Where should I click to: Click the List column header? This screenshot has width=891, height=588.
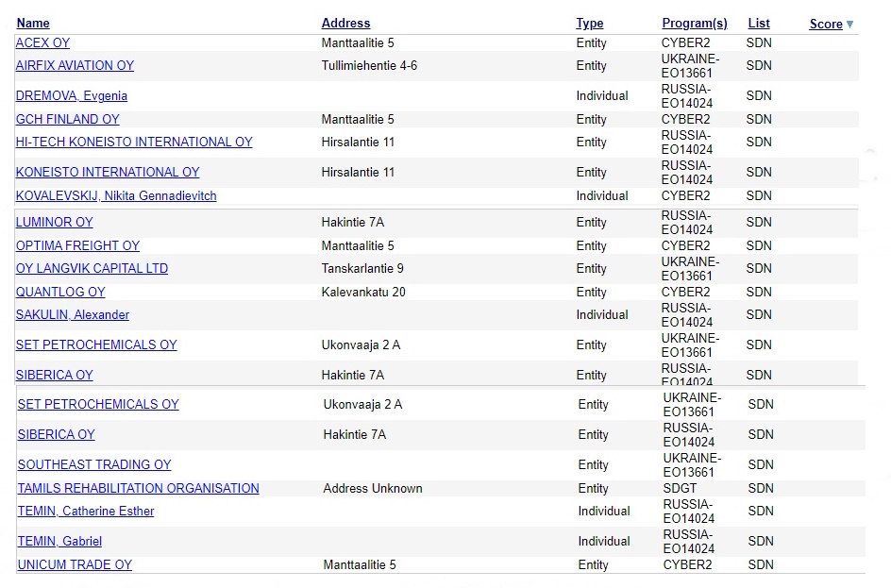click(759, 24)
